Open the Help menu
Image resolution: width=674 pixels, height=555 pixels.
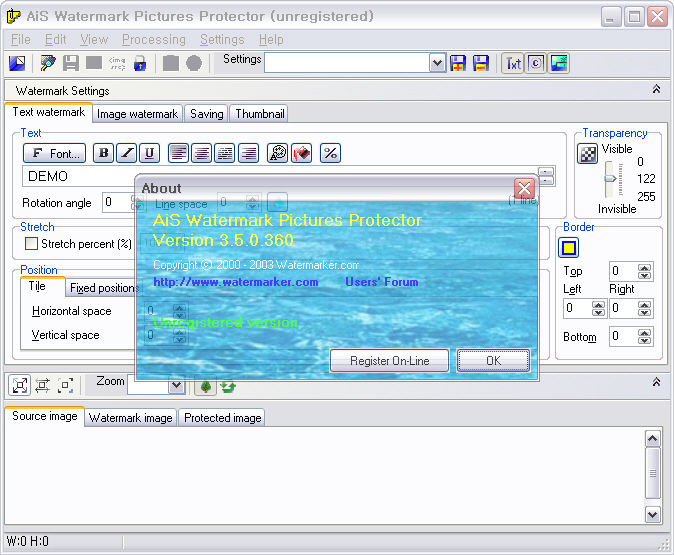point(271,40)
